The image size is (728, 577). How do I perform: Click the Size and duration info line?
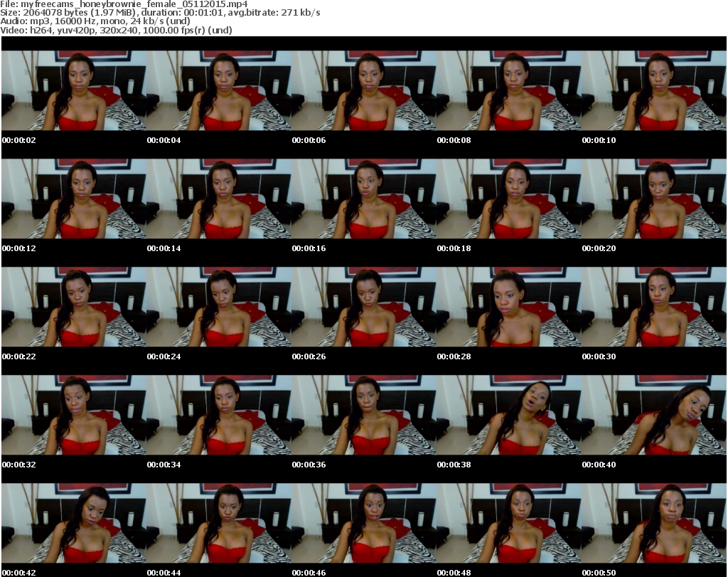(x=160, y=13)
